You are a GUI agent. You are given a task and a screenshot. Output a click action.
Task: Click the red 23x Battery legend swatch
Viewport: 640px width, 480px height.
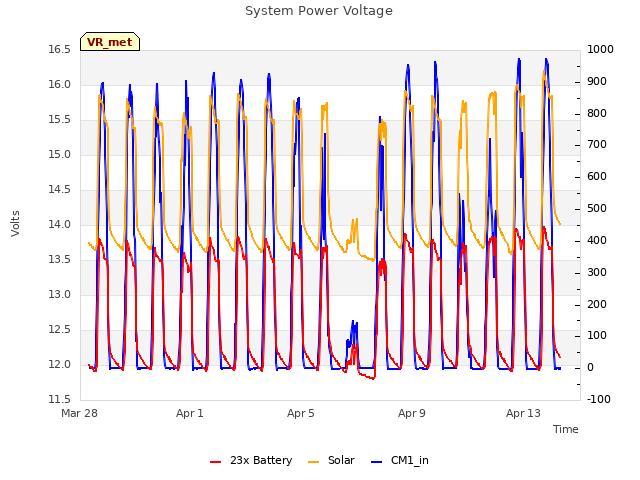tap(216, 462)
